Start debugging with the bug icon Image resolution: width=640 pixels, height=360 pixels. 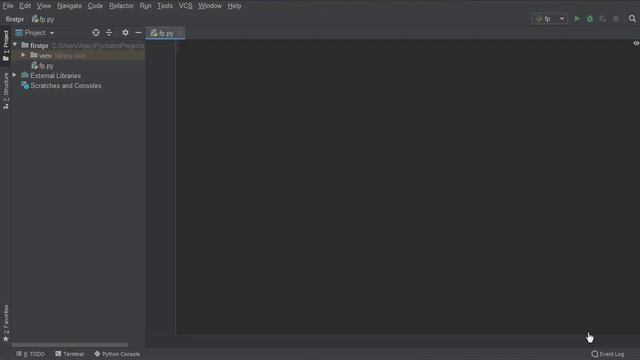(590, 19)
